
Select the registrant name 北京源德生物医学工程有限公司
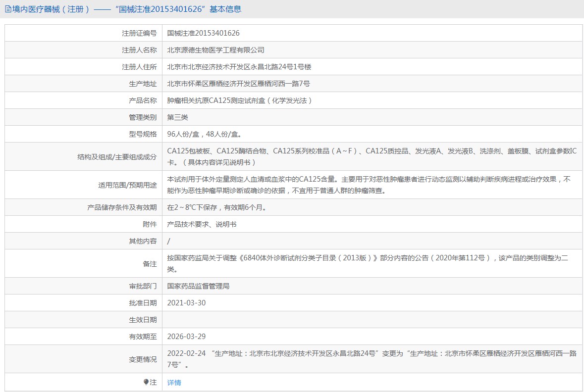pos(215,50)
